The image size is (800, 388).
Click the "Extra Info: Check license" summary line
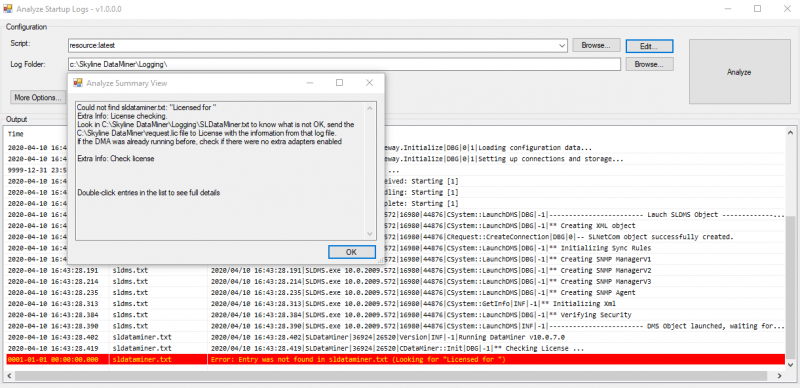[116, 159]
